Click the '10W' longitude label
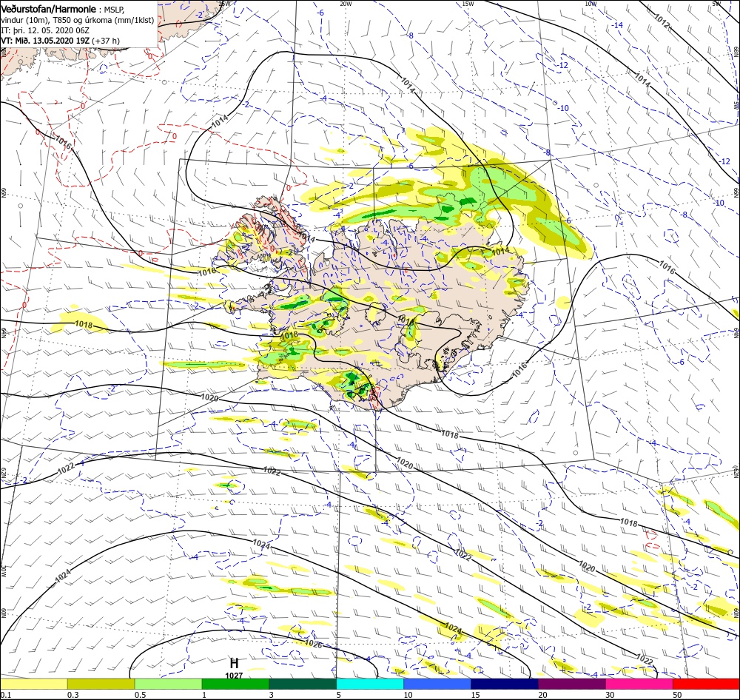Viewport: 740px width, 700px height. (x=591, y=4)
